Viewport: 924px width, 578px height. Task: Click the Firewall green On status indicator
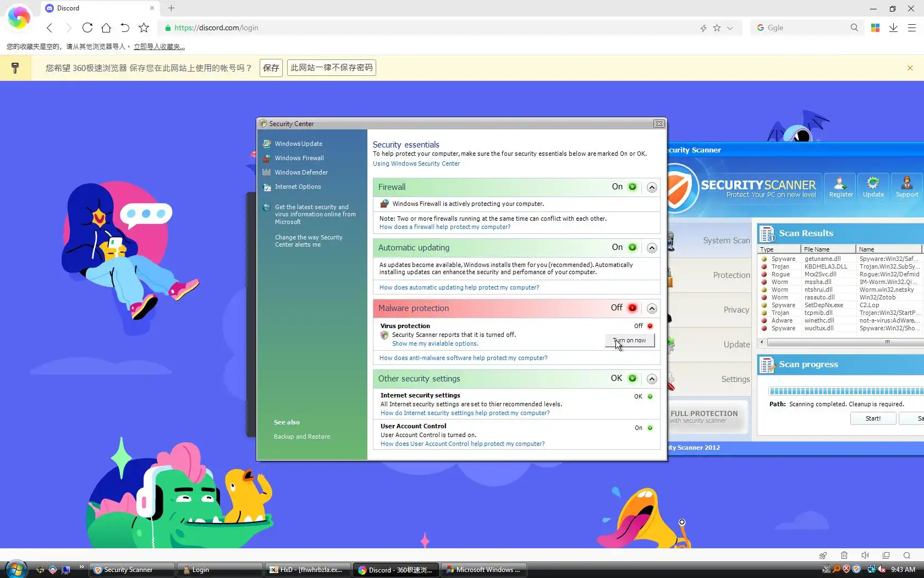coord(632,187)
